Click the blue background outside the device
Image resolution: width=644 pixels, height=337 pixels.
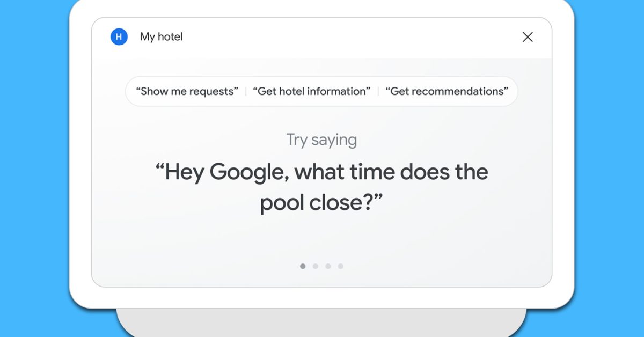32,161
